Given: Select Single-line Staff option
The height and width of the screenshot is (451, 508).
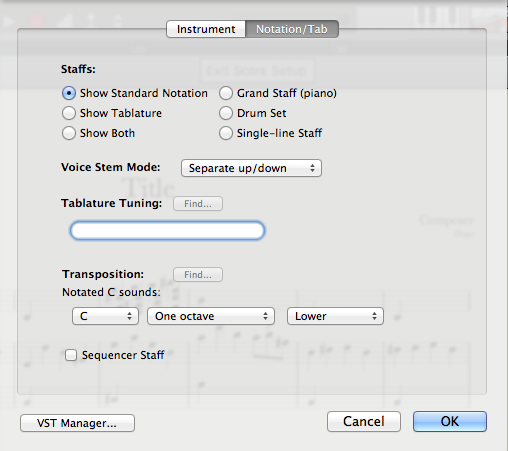Looking at the screenshot, I should coord(226,133).
